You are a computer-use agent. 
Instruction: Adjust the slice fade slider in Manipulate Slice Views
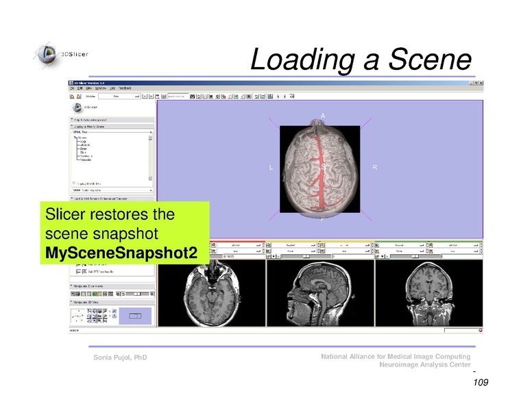point(137,294)
